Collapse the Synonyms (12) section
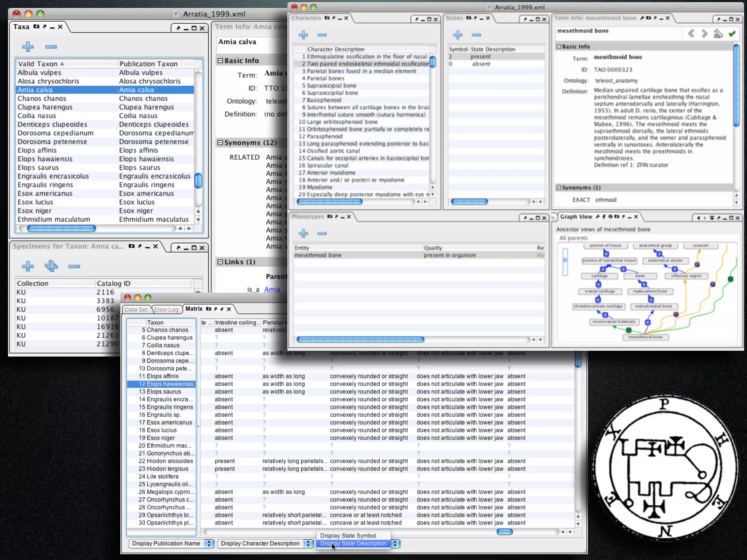This screenshot has width=747, height=560. 220,143
